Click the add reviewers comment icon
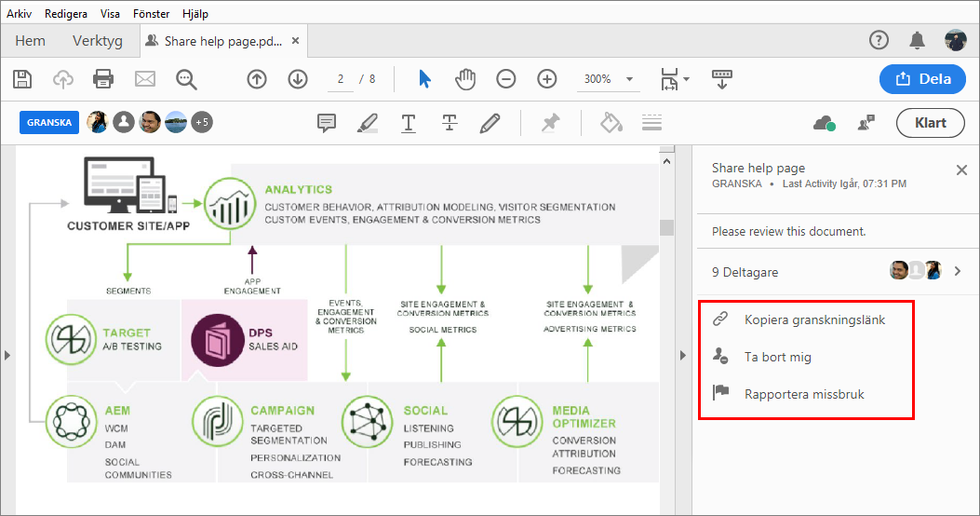Viewport: 980px width, 516px height. (866, 123)
